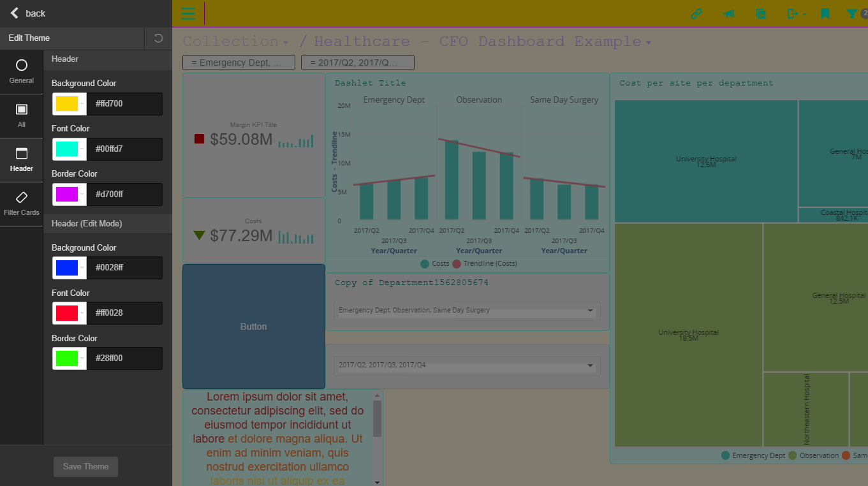Click the bookmark icon
Screen dimensions: 868x486
pos(825,13)
